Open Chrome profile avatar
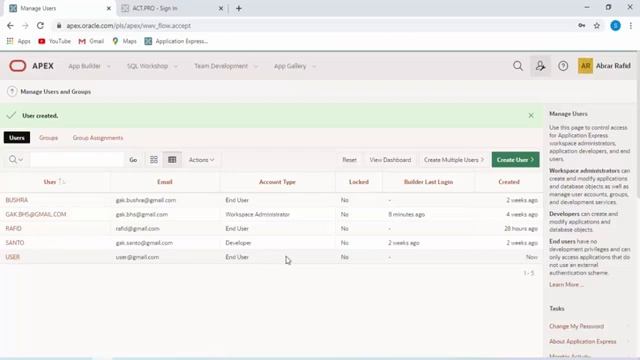Image resolution: width=640 pixels, height=360 pixels. (615, 26)
